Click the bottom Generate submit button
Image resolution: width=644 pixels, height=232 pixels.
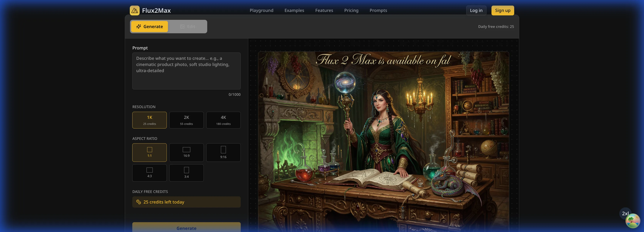tap(186, 227)
